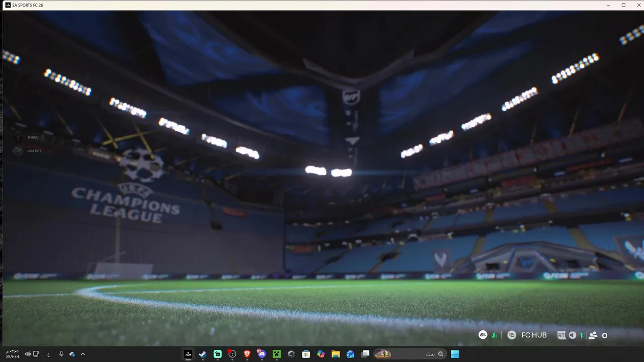Click the FC HUB label
This screenshot has width=644, height=362.
534,335
